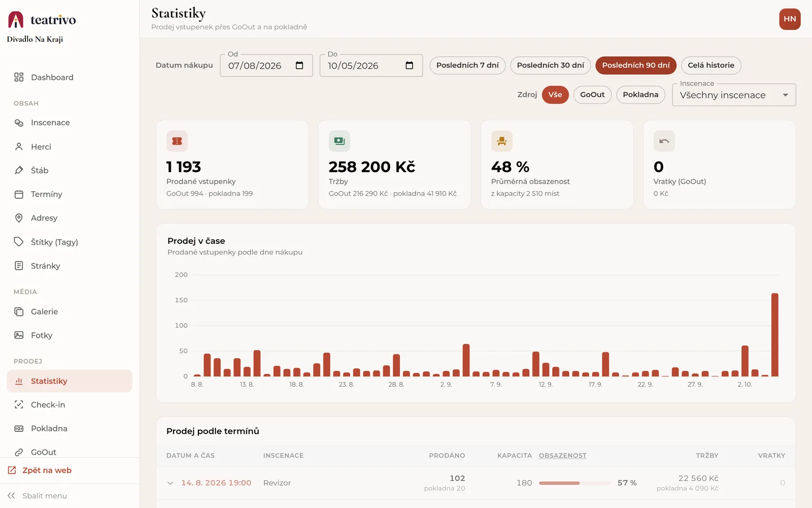Viewport: 812px width, 508px height.
Task: Expand the 14. 8. 2026 row chevron
Action: pos(171,483)
